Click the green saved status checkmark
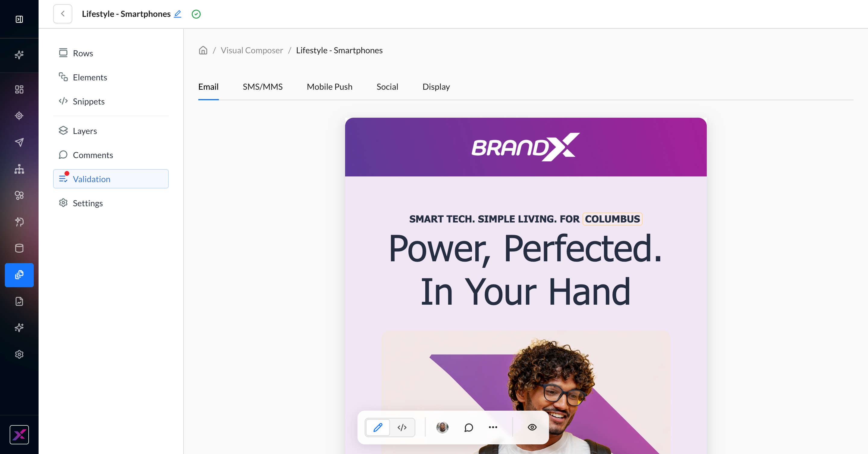This screenshot has width=868, height=454. (196, 14)
